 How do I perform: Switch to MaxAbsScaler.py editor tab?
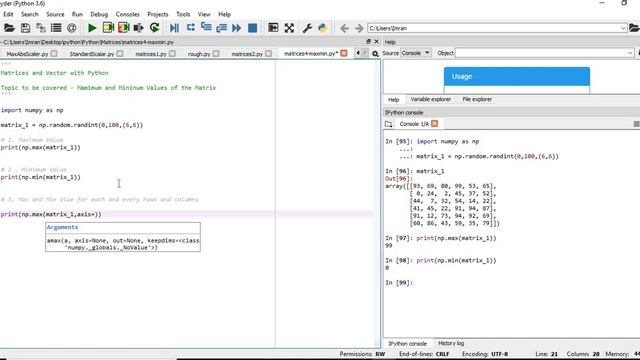(27, 54)
